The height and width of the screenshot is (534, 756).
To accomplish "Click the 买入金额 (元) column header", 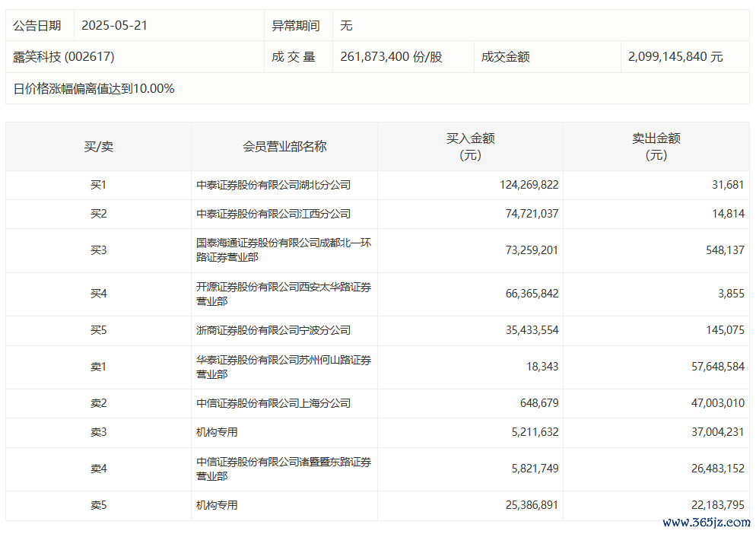I will click(x=470, y=147).
